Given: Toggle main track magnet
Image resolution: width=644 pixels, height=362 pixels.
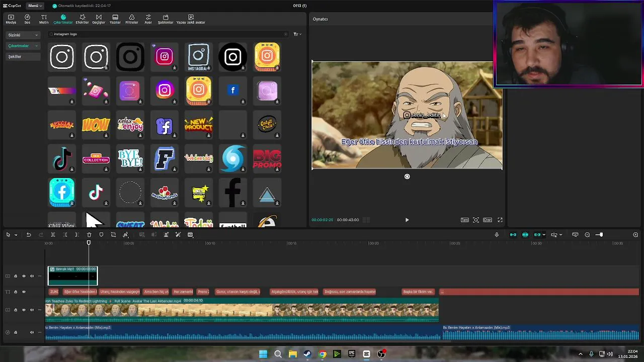Looking at the screenshot, I should coord(513,235).
